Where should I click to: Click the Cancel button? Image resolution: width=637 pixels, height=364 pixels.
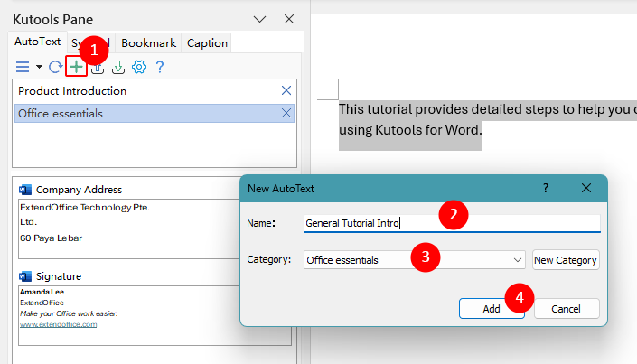click(566, 309)
